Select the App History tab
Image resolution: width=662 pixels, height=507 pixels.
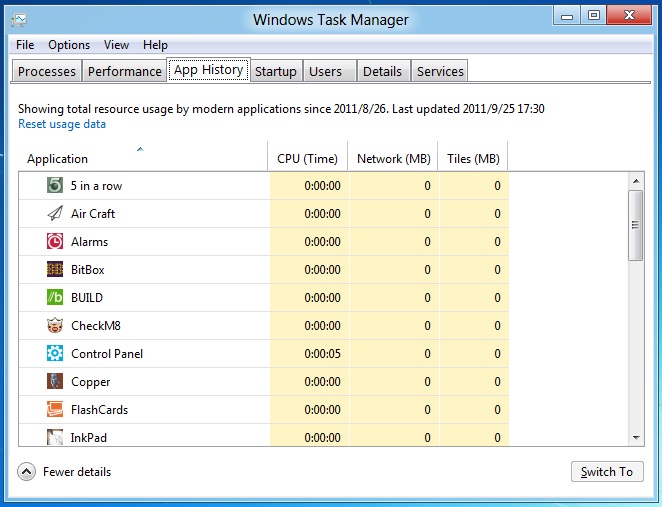pos(209,70)
